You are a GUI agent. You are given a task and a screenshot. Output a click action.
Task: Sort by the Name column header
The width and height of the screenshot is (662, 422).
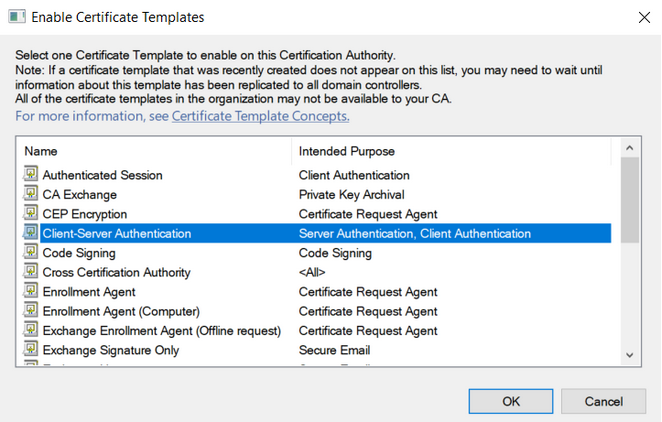pos(154,151)
